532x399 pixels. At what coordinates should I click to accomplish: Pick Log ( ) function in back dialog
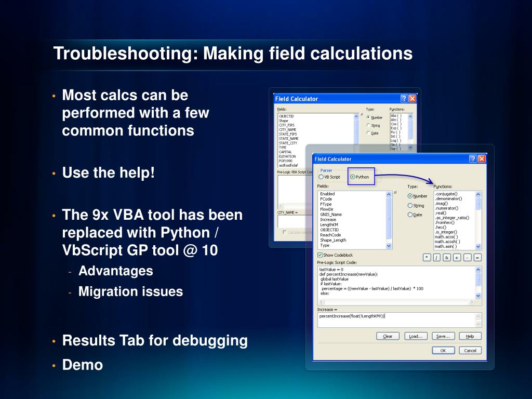point(396,140)
